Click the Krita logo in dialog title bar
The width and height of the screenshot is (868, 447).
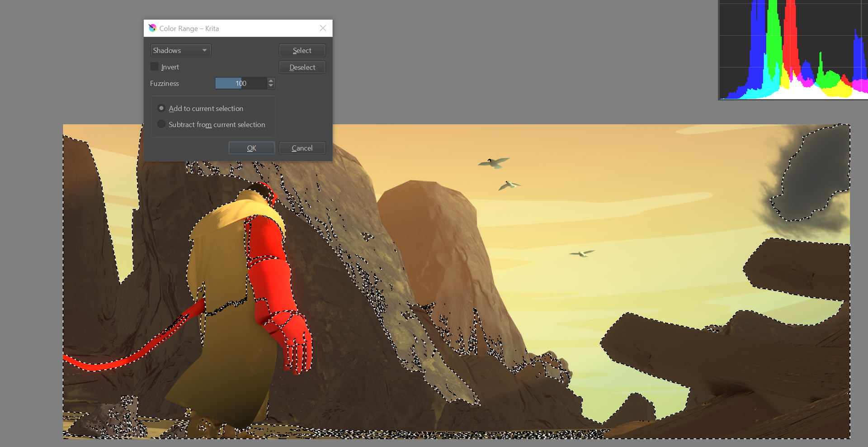pyautogui.click(x=152, y=28)
